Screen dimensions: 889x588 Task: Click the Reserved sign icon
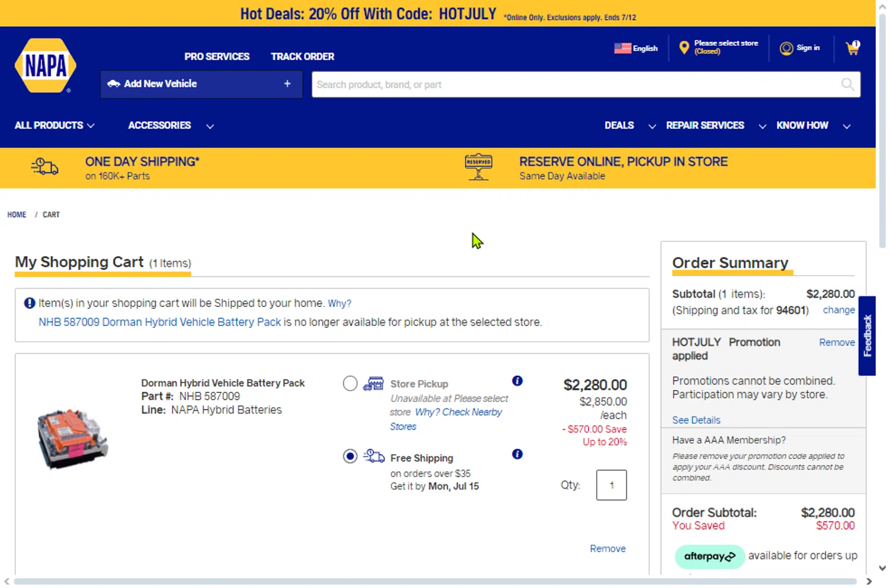pyautogui.click(x=478, y=167)
